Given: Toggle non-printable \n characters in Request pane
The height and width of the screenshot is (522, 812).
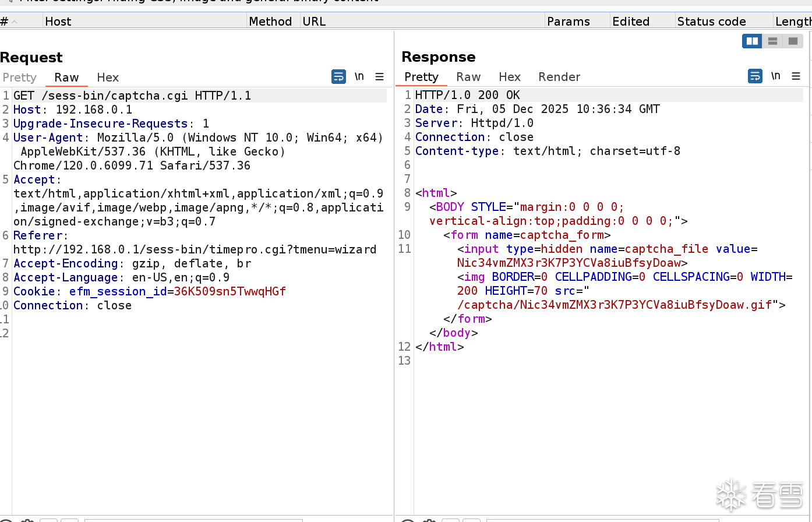Looking at the screenshot, I should [x=359, y=77].
